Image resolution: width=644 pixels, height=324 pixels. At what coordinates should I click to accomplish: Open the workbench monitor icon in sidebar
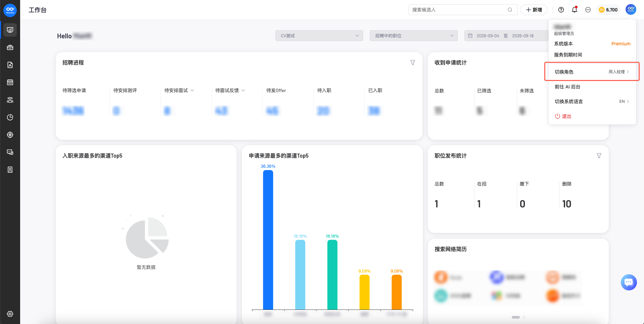click(10, 30)
